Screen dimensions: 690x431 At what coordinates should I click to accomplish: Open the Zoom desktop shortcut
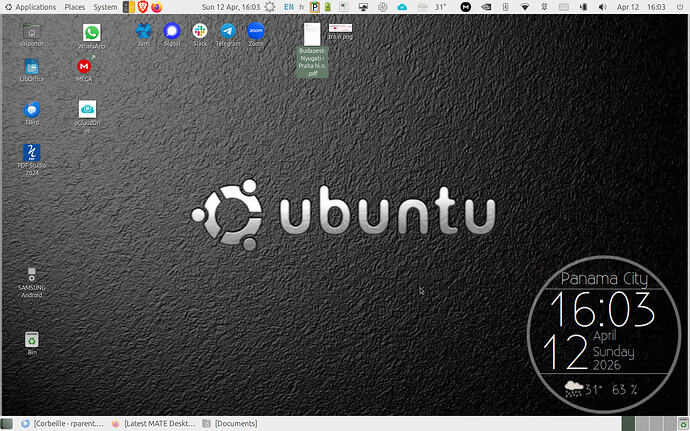coord(256,34)
